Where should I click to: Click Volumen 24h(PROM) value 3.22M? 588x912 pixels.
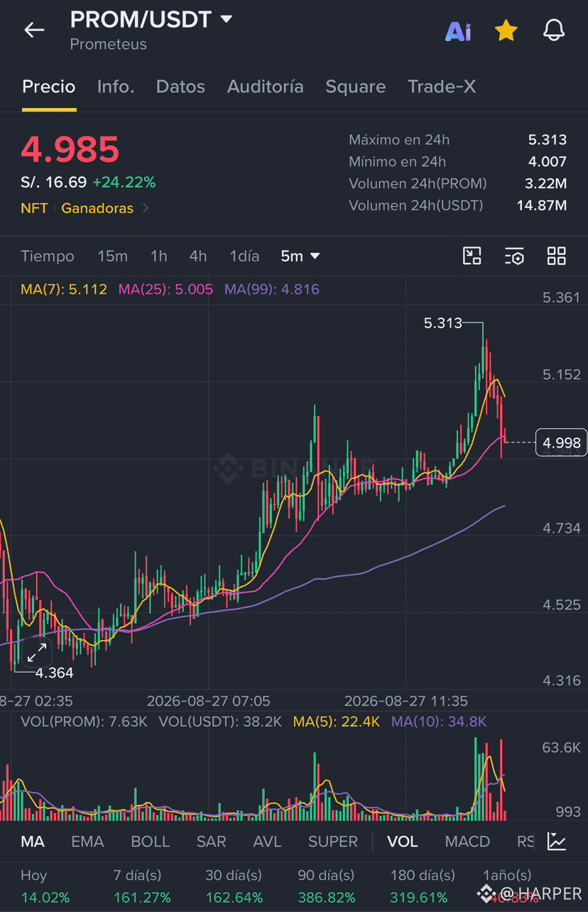pos(545,183)
